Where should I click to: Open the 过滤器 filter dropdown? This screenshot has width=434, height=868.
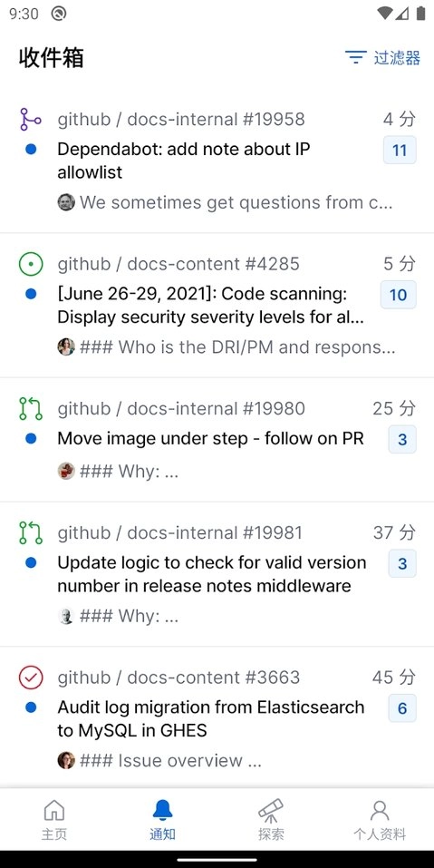(x=382, y=57)
